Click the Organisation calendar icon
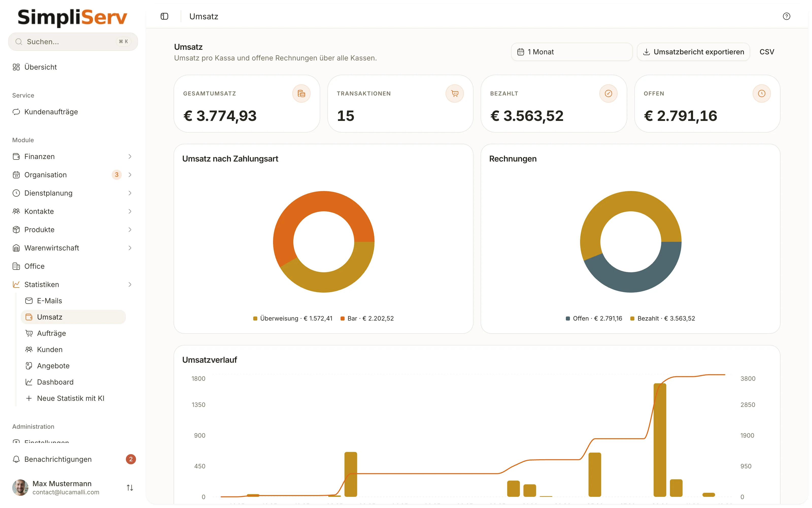Image resolution: width=812 pixels, height=508 pixels. click(16, 175)
